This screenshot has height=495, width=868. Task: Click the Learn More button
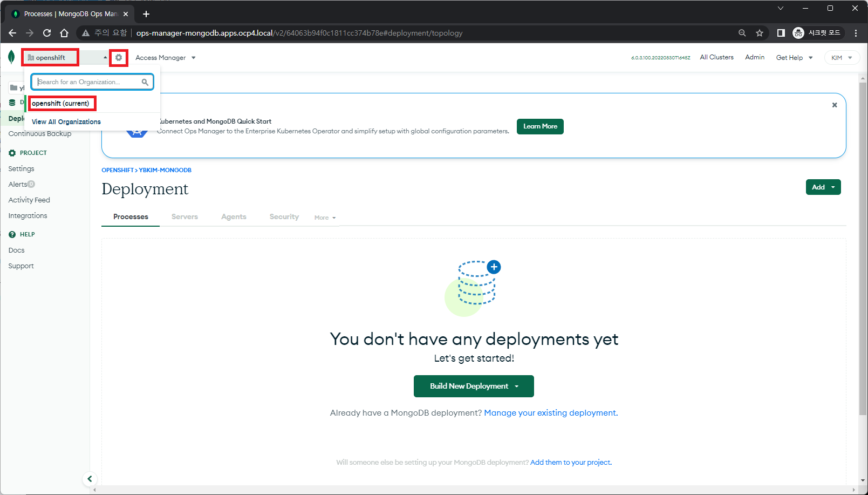540,126
